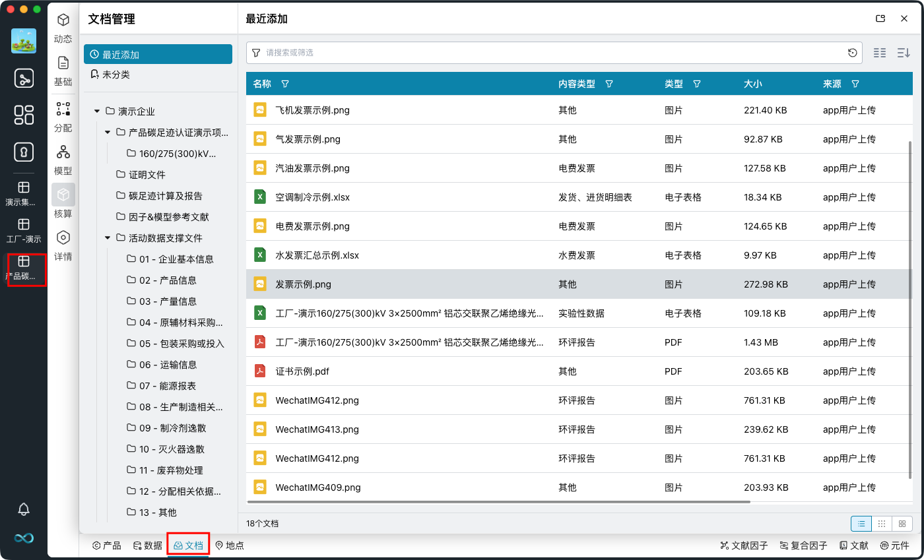Open the pop-out window icon at top right
This screenshot has width=924, height=560.
[880, 18]
